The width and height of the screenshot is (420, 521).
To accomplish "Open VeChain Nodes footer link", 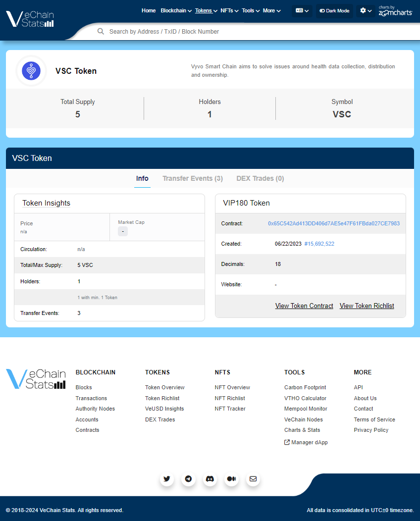I will point(304,419).
